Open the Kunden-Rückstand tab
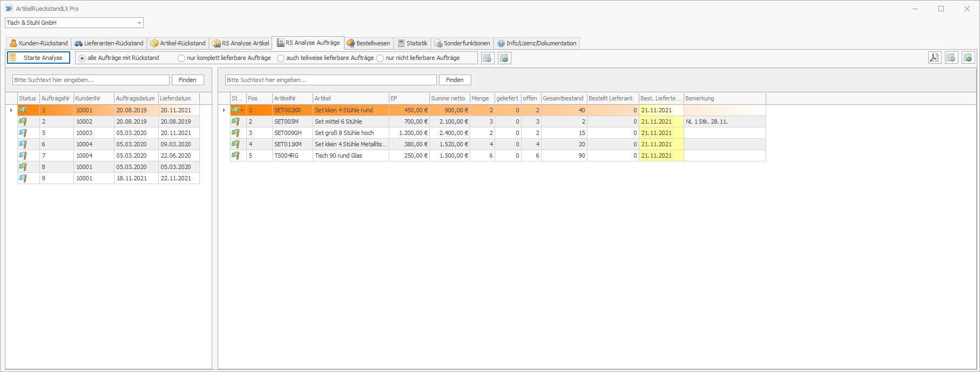The width and height of the screenshot is (980, 372). click(x=39, y=43)
